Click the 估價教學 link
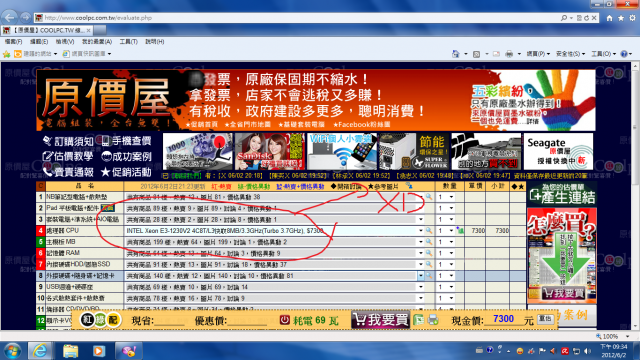 pyautogui.click(x=68, y=156)
